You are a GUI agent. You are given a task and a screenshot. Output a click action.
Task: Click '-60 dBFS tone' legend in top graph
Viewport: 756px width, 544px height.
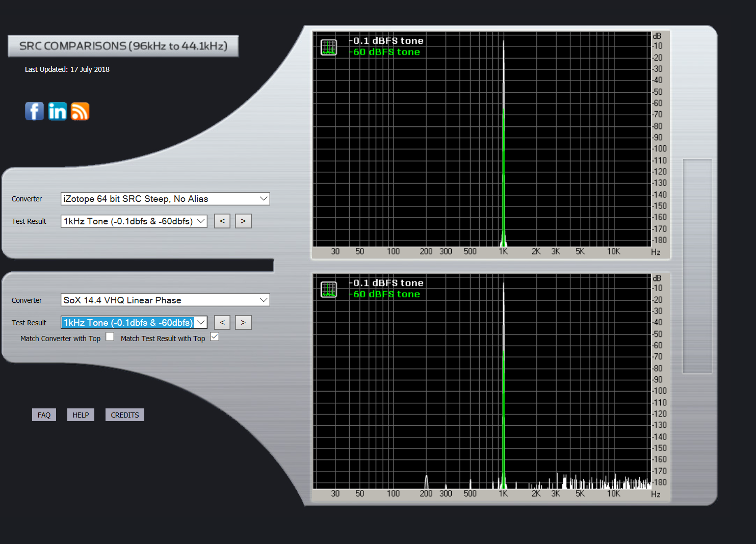[x=385, y=52]
